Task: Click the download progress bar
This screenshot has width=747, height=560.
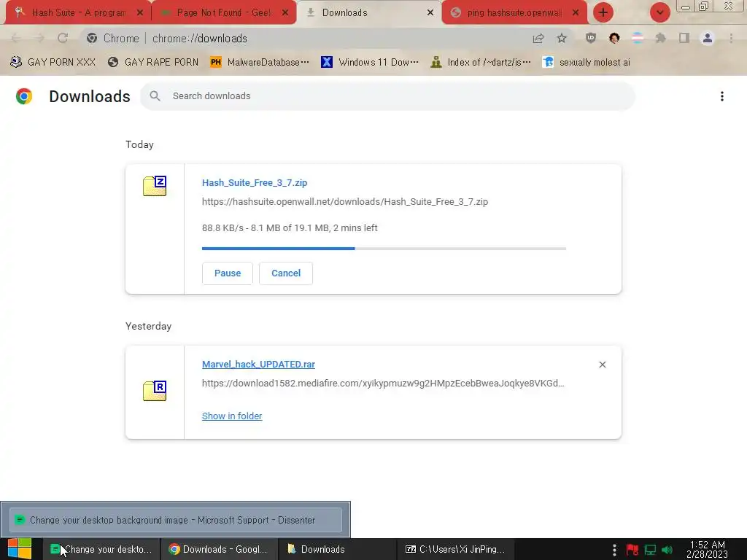Action: (x=384, y=249)
